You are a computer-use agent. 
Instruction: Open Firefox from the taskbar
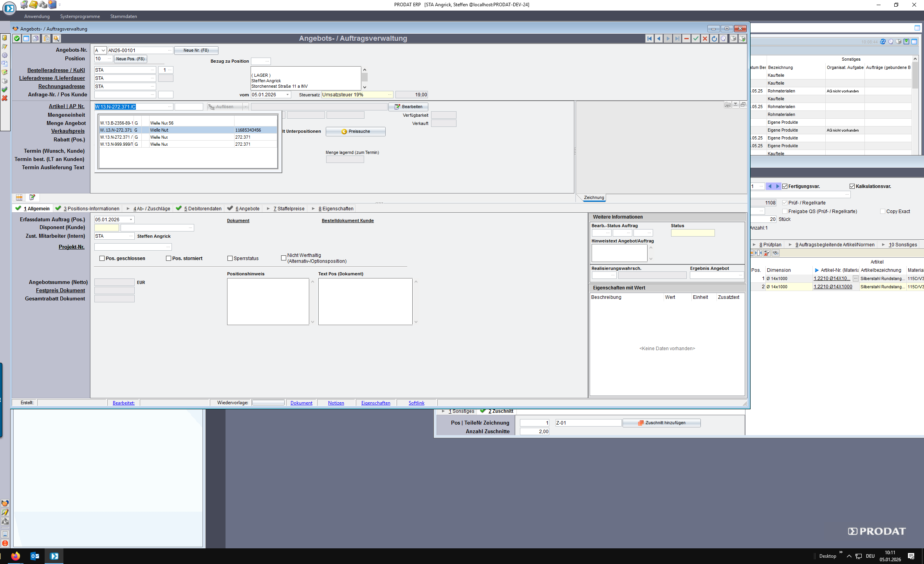[16, 556]
